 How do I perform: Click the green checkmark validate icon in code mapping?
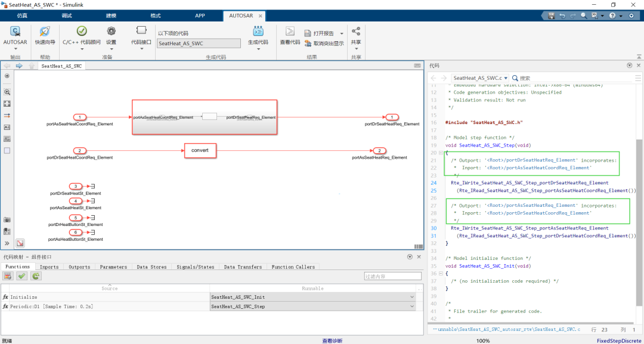(21, 276)
